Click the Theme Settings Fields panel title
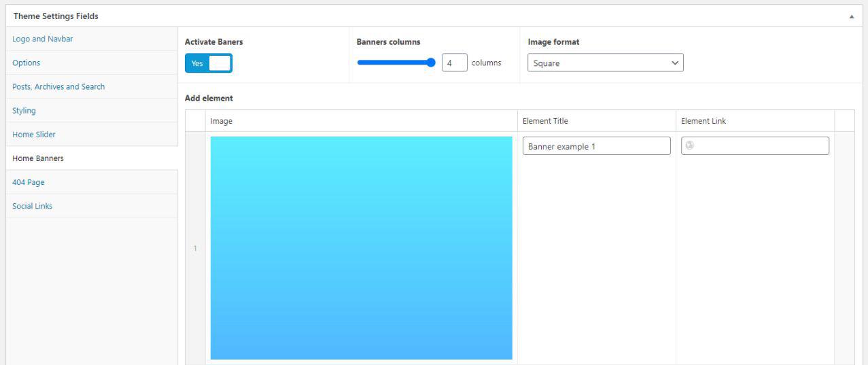The image size is (868, 365). [56, 16]
